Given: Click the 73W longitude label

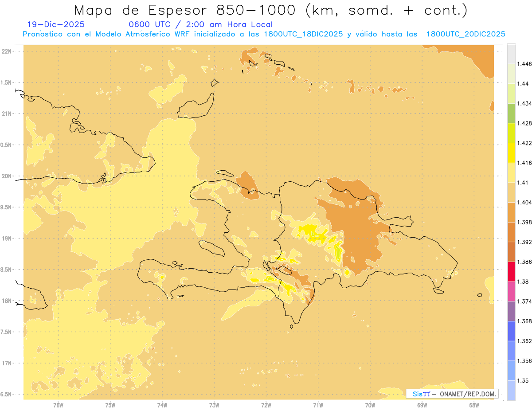Looking at the screenshot, I should click(214, 405).
